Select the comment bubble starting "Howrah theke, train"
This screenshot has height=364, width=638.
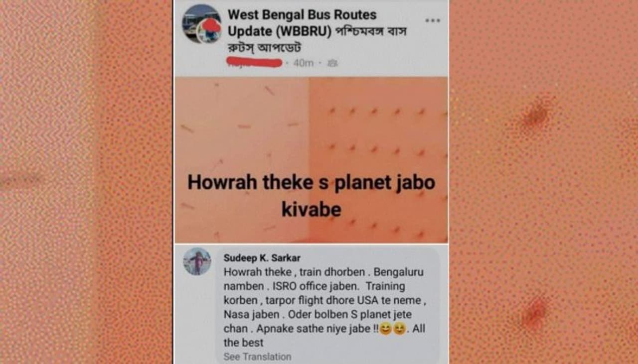pyautogui.click(x=327, y=305)
